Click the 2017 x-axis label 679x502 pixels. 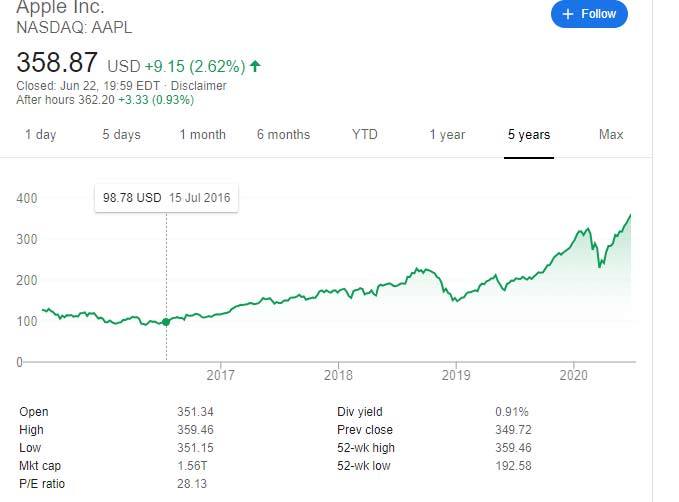220,376
